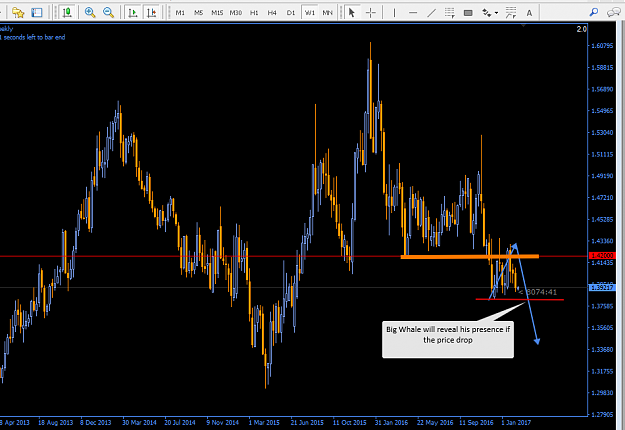Click date label 11 Oct 2015
Screen dimensions: 625x430
point(350,422)
